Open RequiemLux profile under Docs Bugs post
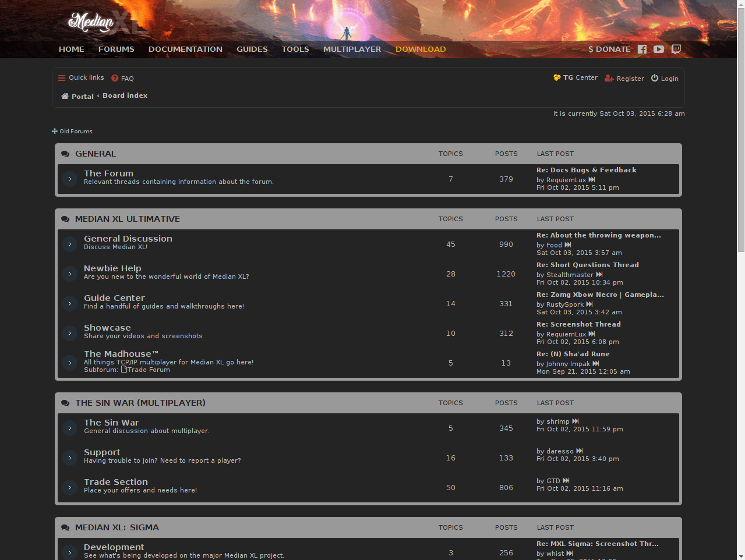Screen dimensions: 745x560 point(566,180)
